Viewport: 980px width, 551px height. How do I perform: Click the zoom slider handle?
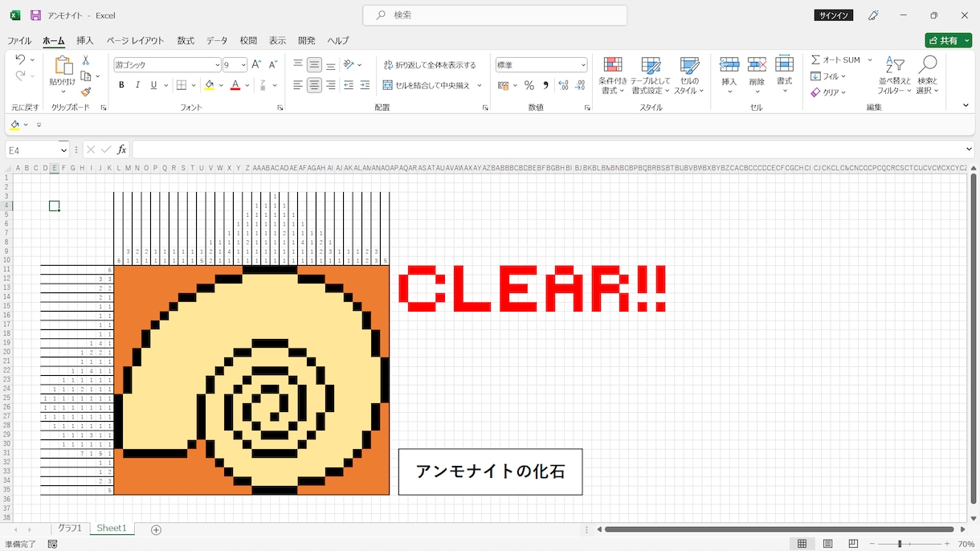pyautogui.click(x=900, y=544)
